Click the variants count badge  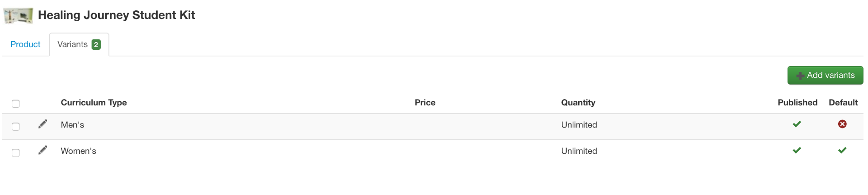click(x=96, y=44)
